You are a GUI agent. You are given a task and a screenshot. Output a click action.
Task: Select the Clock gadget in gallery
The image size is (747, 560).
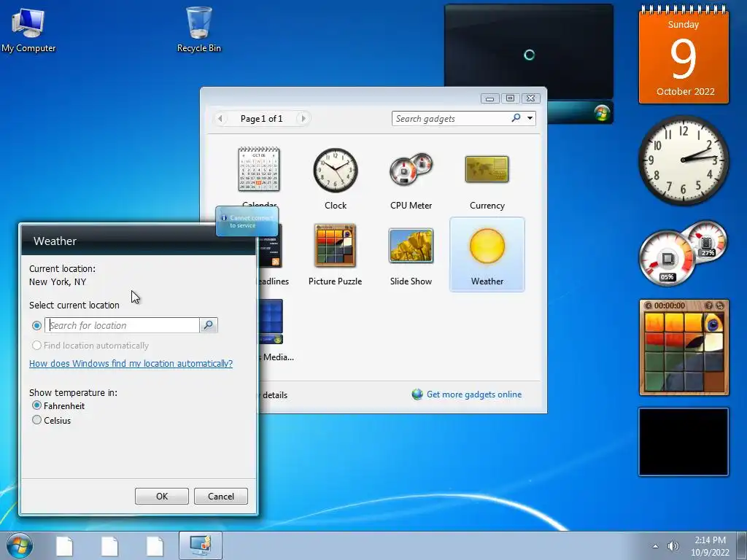tap(336, 170)
